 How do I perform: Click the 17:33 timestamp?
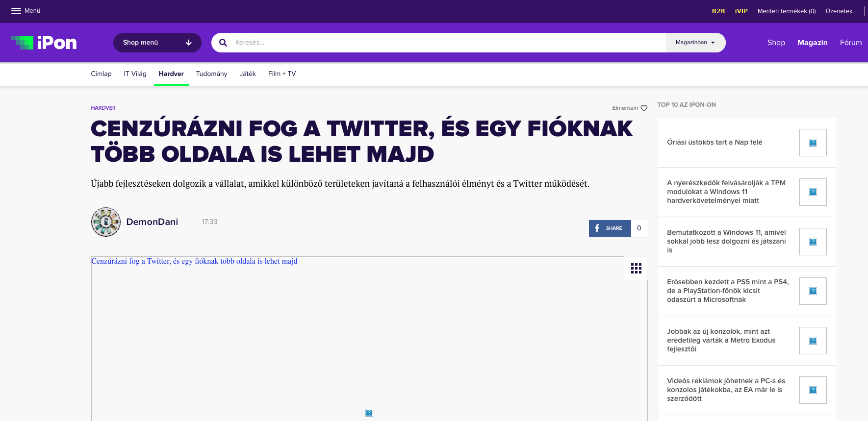(x=209, y=222)
